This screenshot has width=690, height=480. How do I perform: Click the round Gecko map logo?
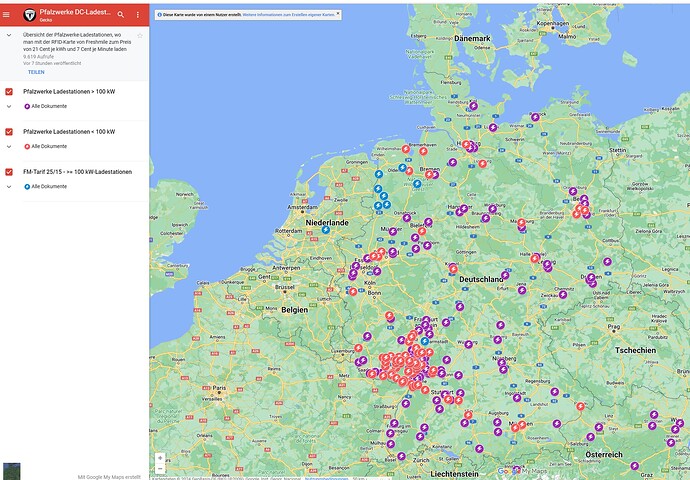29,15
